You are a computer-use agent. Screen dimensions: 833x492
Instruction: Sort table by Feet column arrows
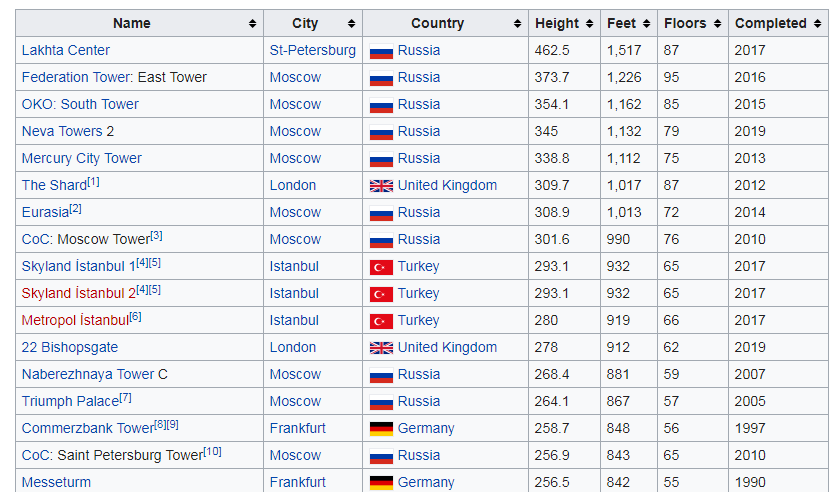click(x=646, y=23)
